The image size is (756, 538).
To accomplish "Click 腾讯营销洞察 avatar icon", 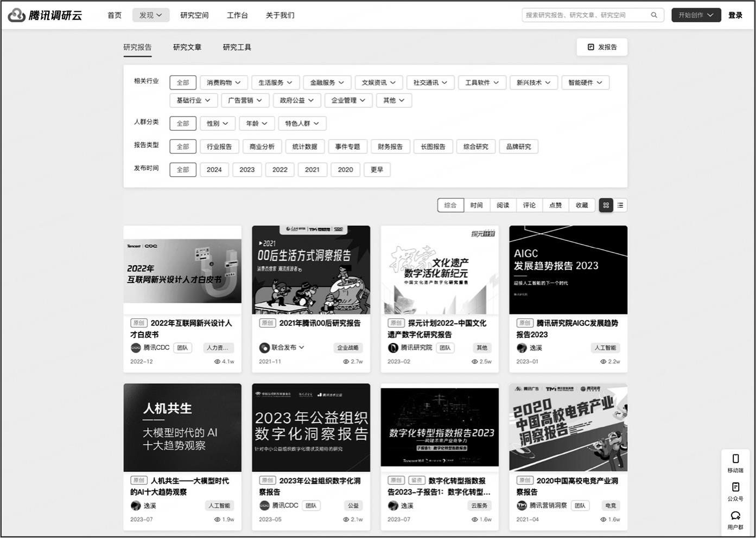I will click(x=522, y=505).
